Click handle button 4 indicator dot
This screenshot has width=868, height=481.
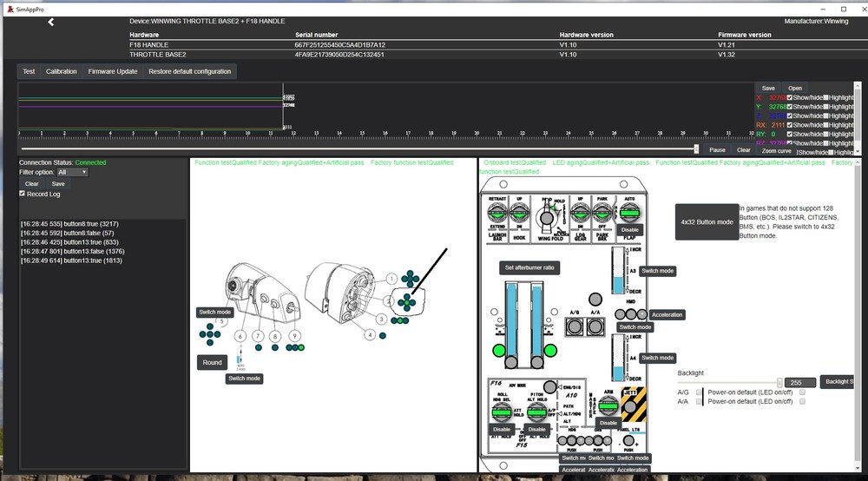(383, 335)
